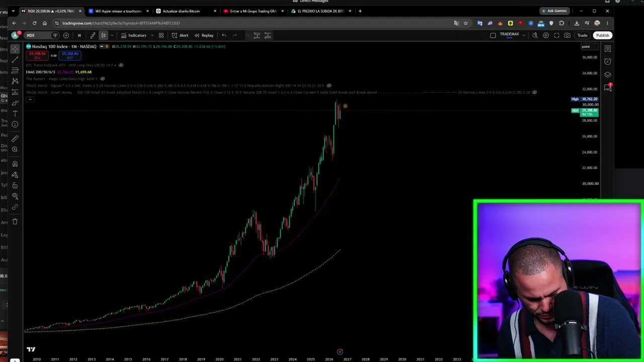Click the compare or add symbol plus

coord(66,35)
